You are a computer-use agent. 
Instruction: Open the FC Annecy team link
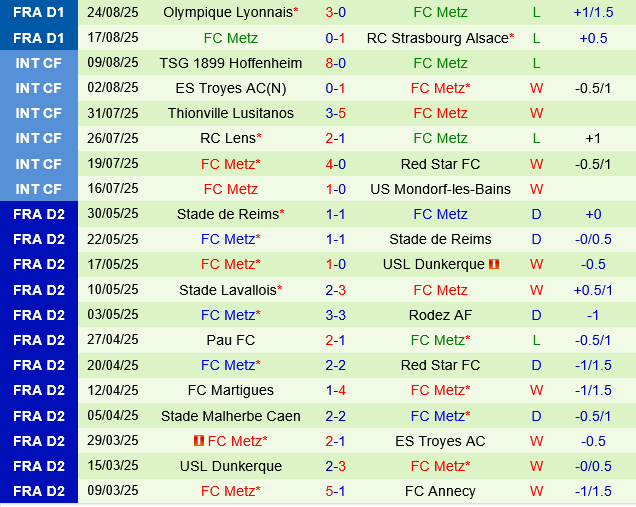[x=440, y=491]
